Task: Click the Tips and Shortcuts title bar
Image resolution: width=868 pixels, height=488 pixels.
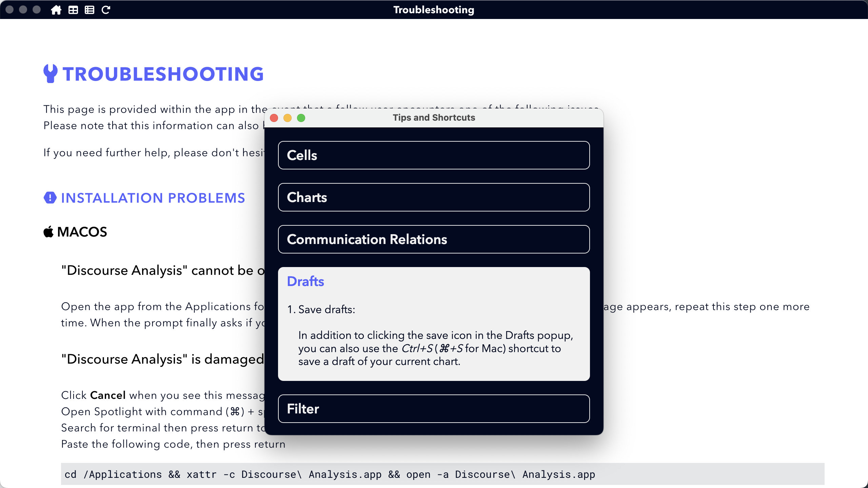Action: (434, 118)
